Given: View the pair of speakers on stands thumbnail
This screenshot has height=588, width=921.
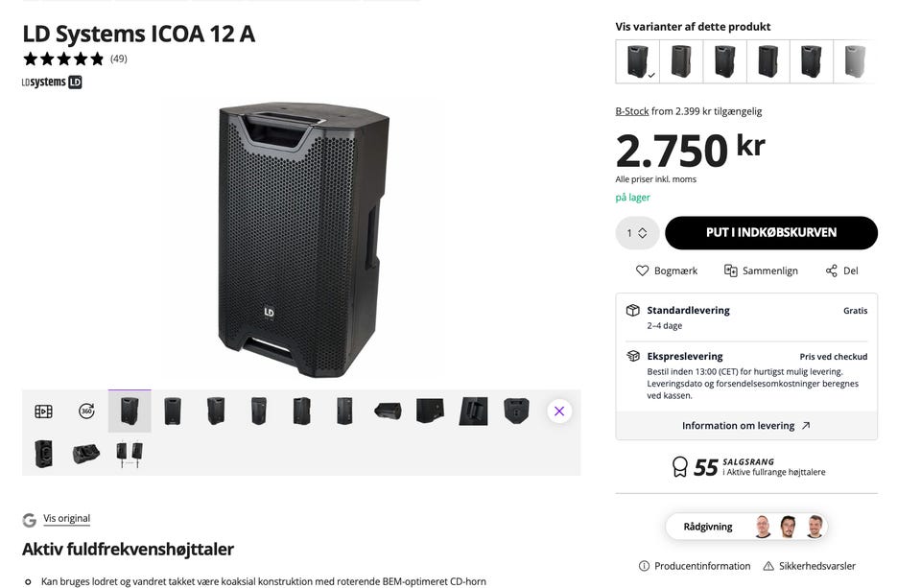Looking at the screenshot, I should pyautogui.click(x=130, y=454).
